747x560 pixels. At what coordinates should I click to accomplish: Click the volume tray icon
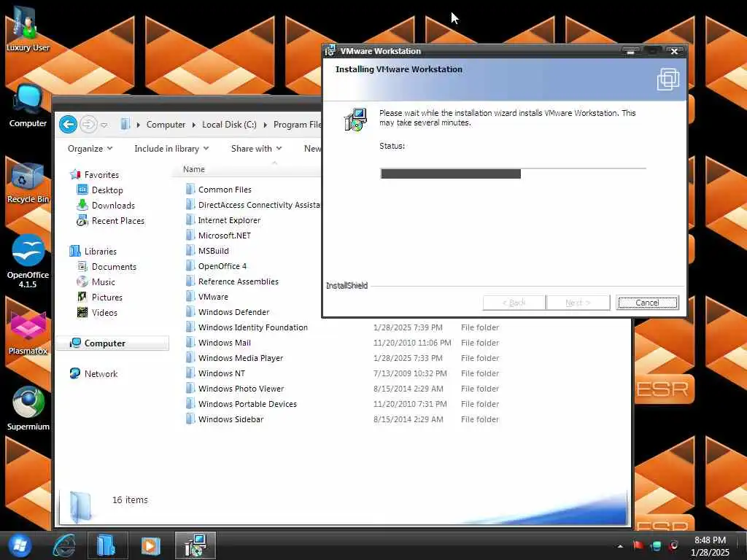coord(673,545)
